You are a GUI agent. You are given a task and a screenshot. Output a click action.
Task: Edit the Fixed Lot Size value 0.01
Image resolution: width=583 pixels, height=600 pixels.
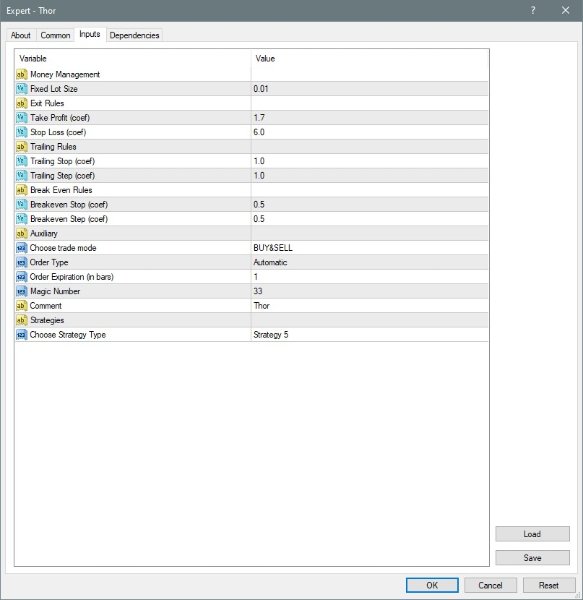click(x=370, y=89)
